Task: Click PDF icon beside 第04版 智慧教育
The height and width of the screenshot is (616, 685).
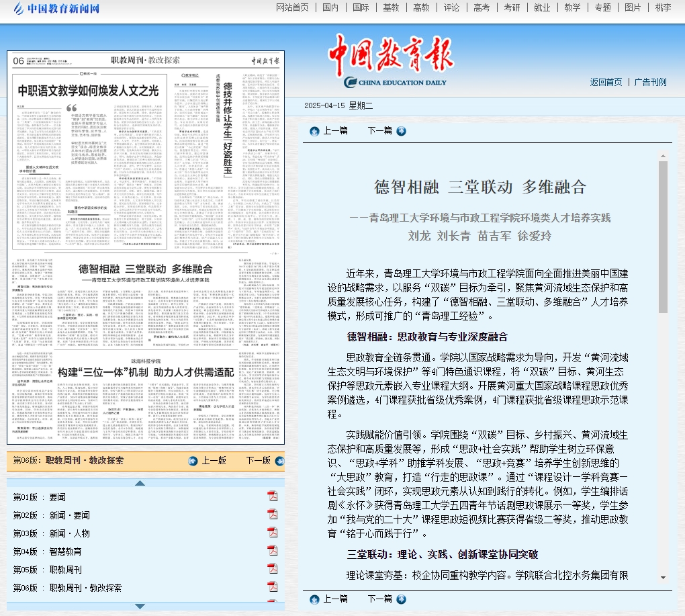Action: pyautogui.click(x=273, y=551)
